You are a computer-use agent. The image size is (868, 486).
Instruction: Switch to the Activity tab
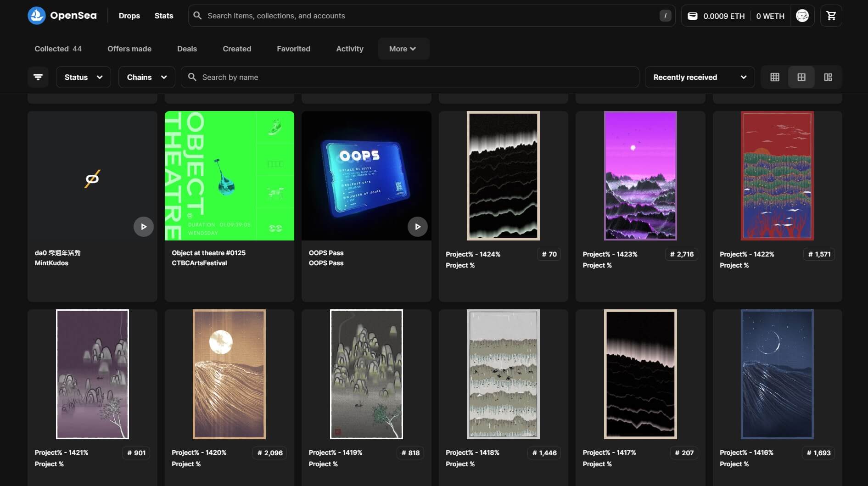(x=349, y=49)
